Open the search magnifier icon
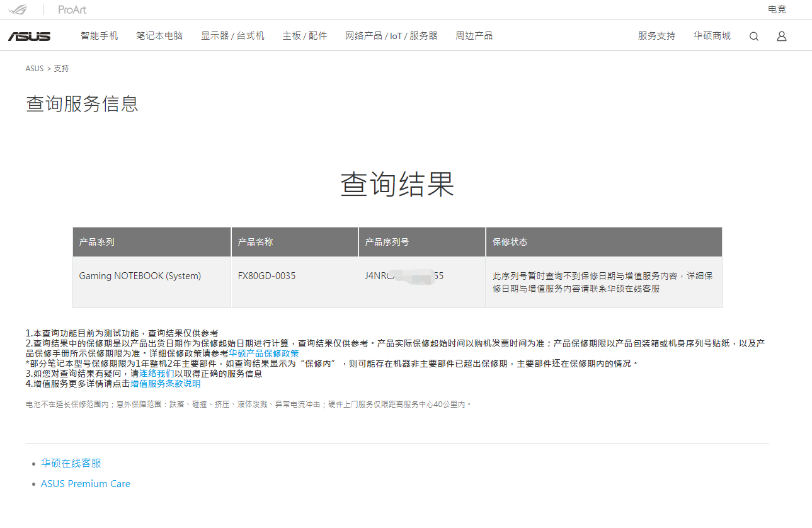This screenshot has width=812, height=528. point(753,37)
